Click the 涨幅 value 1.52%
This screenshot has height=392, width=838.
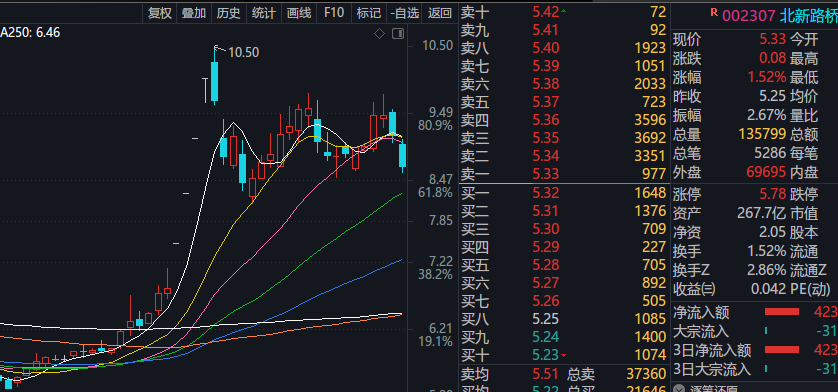767,77
